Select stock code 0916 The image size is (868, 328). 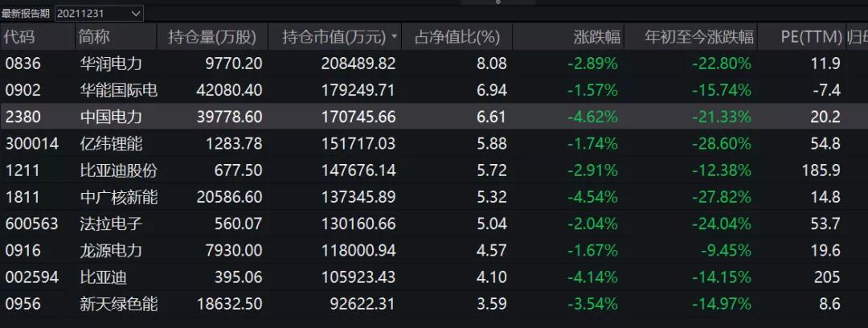click(x=23, y=251)
